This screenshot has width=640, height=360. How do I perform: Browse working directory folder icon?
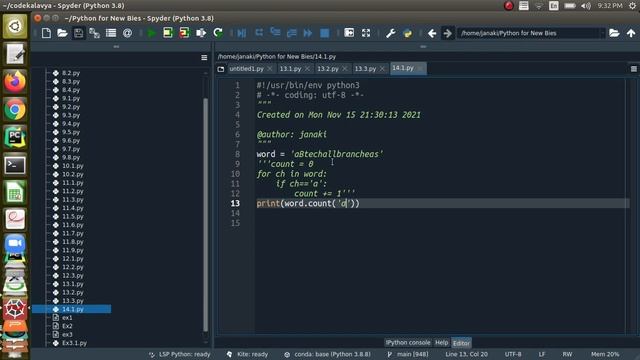pos(614,33)
